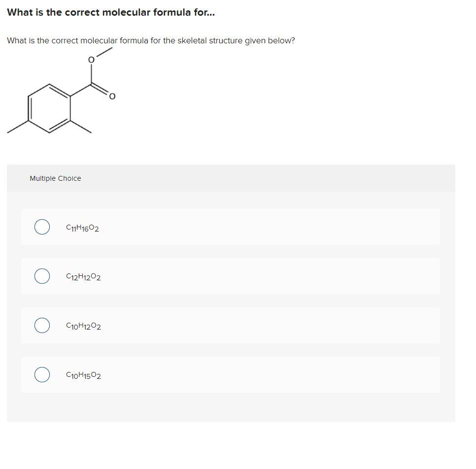The width and height of the screenshot is (476, 469).
Task: Click the second answer option row
Action: (231, 276)
